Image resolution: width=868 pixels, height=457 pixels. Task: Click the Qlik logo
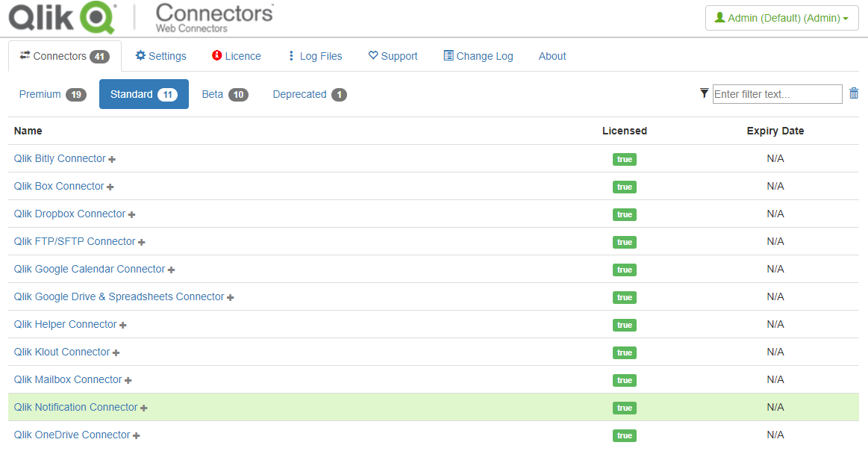[63, 18]
